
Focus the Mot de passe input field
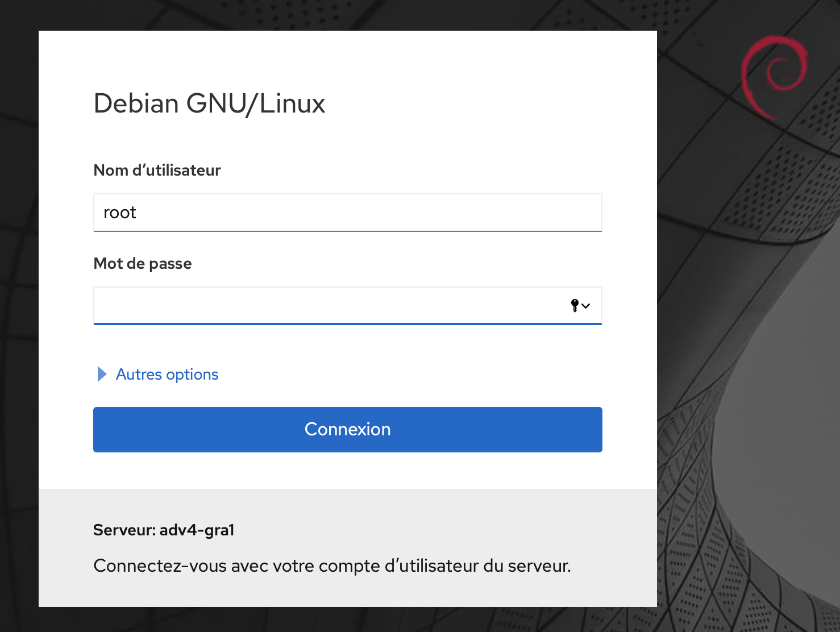330,306
